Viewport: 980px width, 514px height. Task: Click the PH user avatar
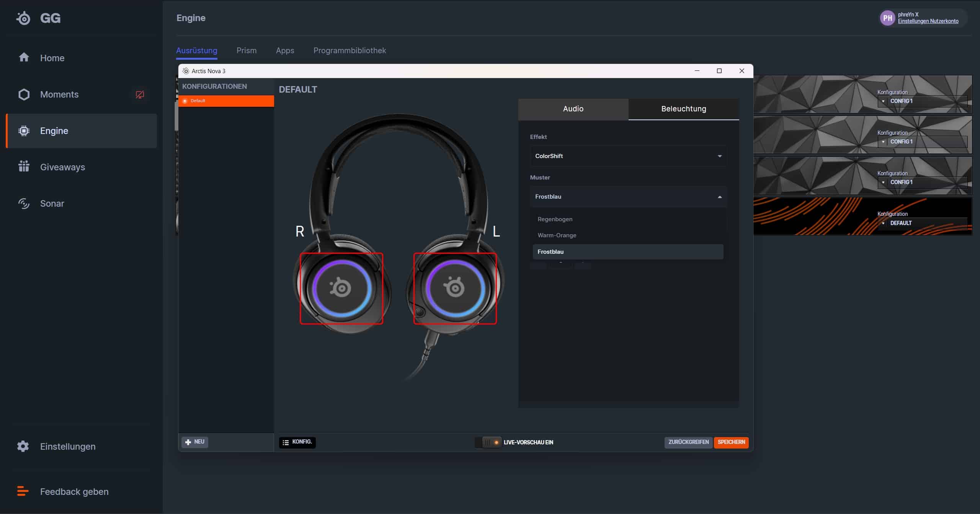coord(887,18)
